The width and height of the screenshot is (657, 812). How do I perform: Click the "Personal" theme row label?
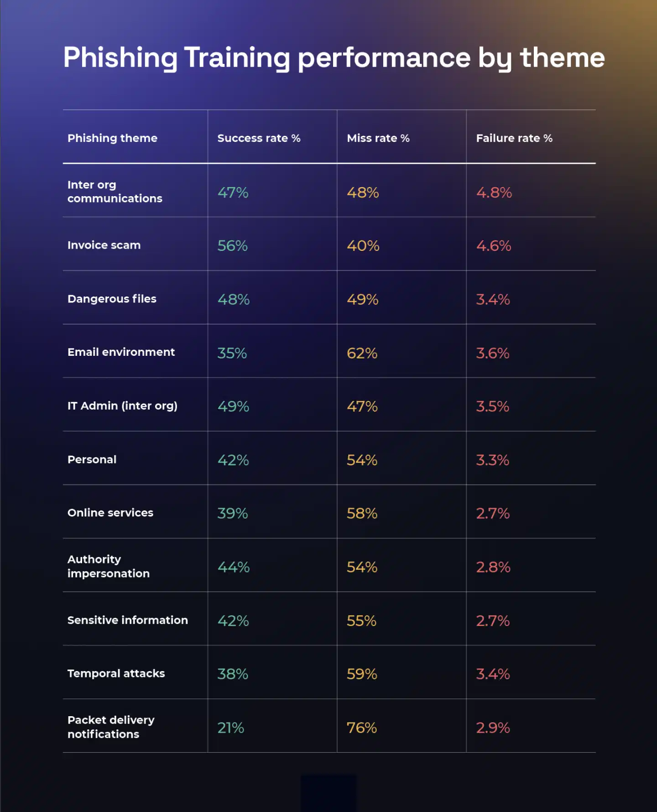click(x=92, y=459)
